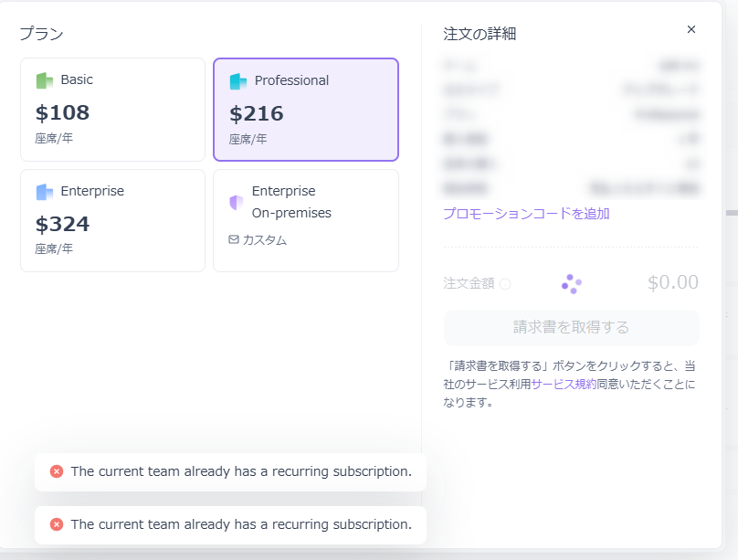Close the order details dialog
738x560 pixels.
pyautogui.click(x=691, y=29)
